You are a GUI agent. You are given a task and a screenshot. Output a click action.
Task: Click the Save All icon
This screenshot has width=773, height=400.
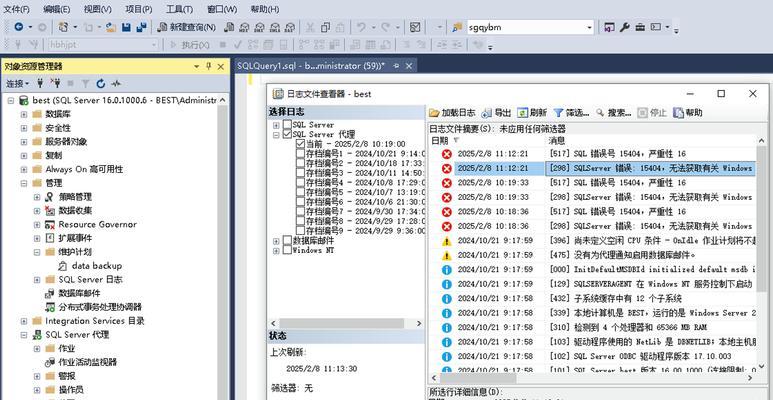[141, 28]
